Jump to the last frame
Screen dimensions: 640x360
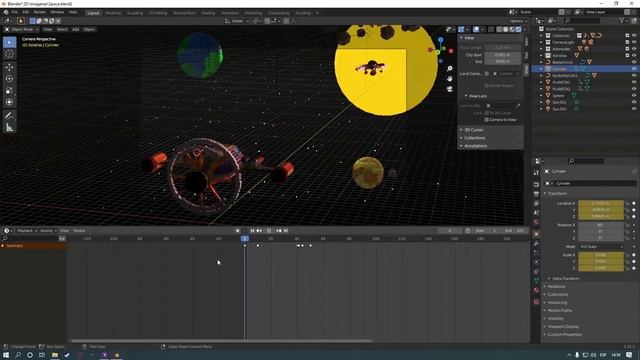point(286,231)
